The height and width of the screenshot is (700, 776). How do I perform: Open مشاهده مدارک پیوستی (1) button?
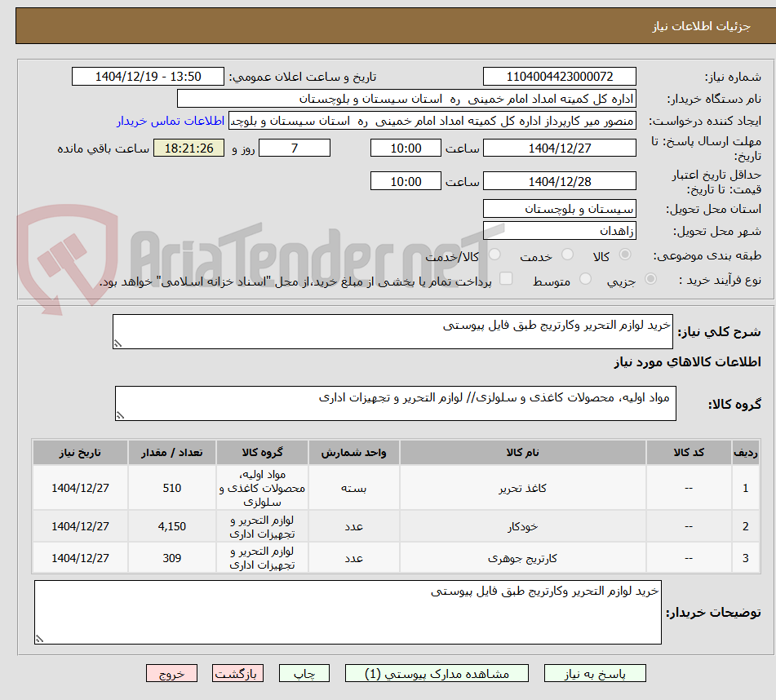[x=437, y=673]
